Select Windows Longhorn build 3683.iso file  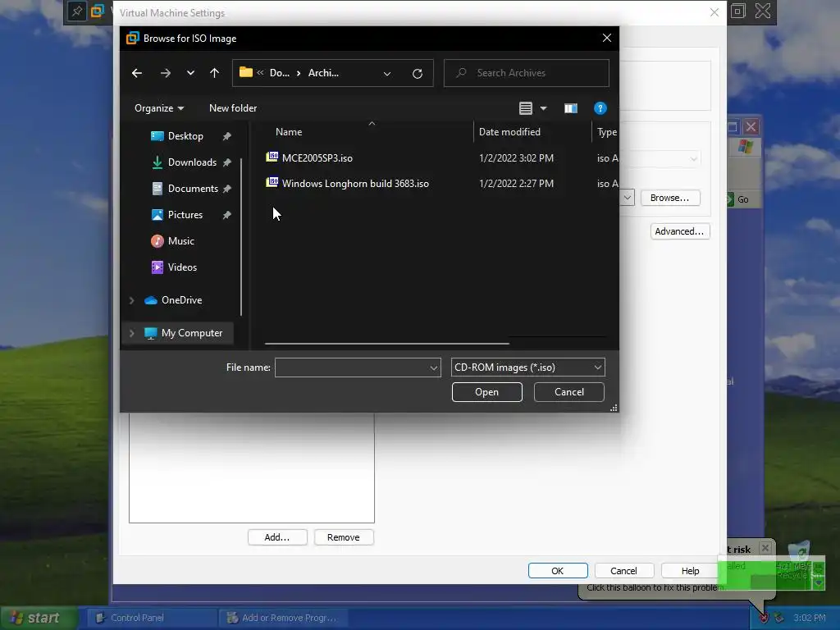coord(355,184)
